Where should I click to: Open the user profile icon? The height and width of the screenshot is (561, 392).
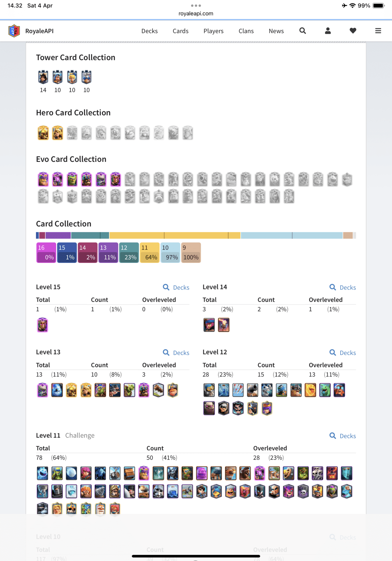tap(328, 31)
